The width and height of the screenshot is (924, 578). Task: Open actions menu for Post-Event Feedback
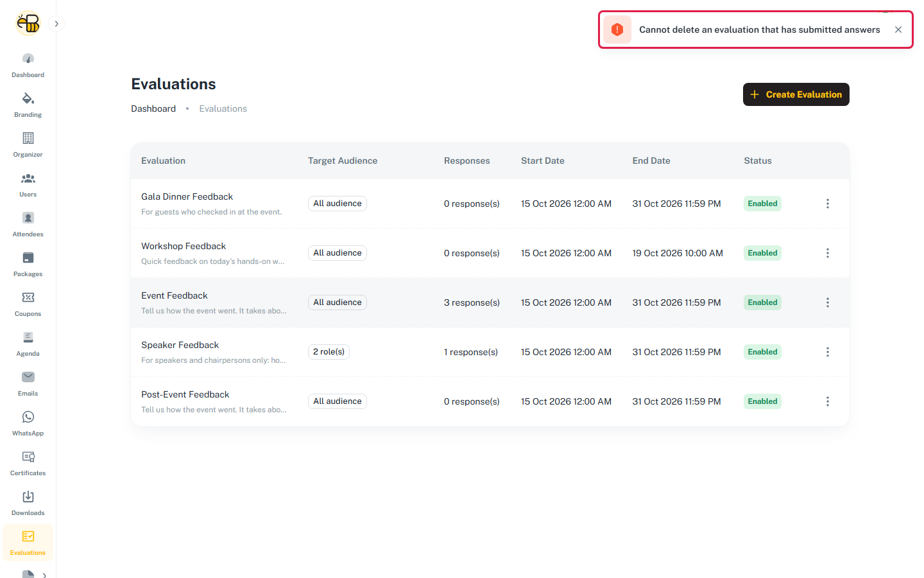pos(828,401)
